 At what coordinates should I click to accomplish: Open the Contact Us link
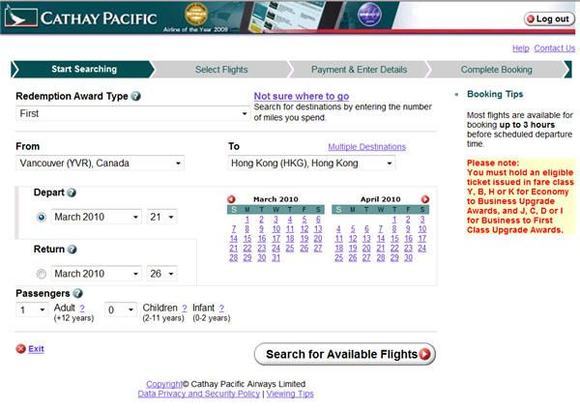pos(554,48)
